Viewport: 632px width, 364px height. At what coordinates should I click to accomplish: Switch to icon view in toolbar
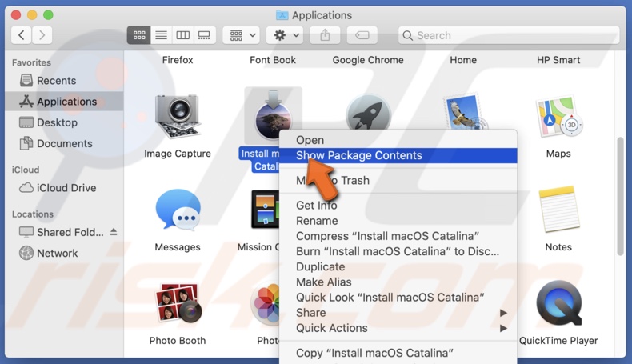point(139,35)
